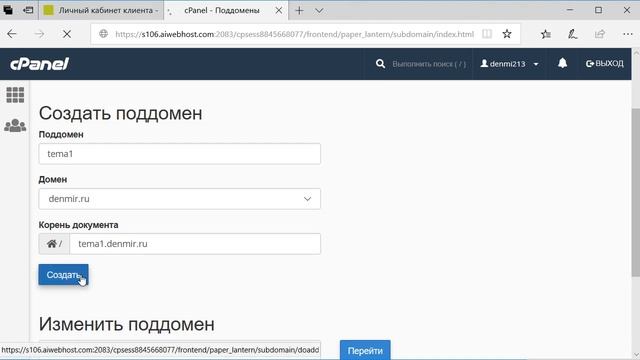
Task: Click the browser forward arrow
Action: coord(40,34)
